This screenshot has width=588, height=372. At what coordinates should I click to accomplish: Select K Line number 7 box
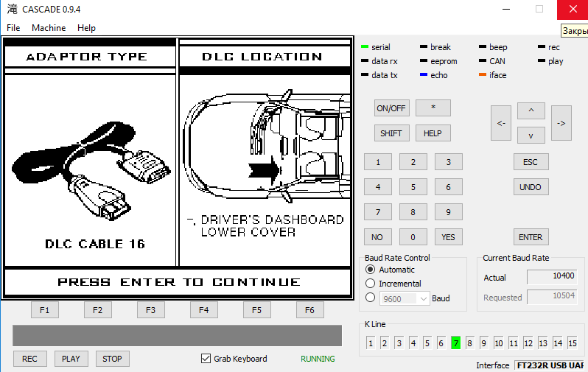click(x=456, y=343)
